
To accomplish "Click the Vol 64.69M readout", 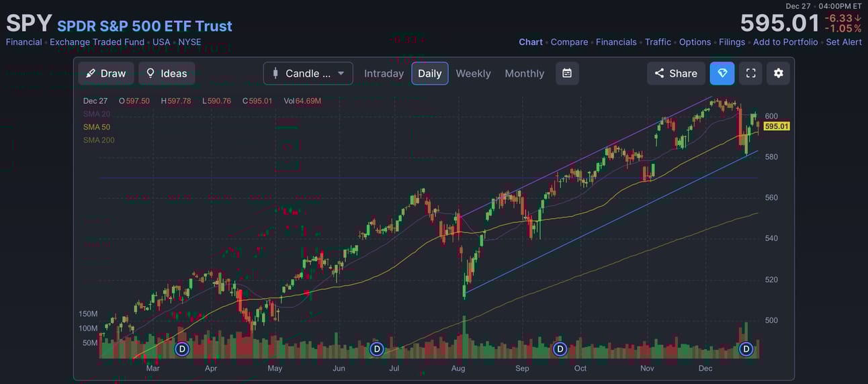I will 302,101.
